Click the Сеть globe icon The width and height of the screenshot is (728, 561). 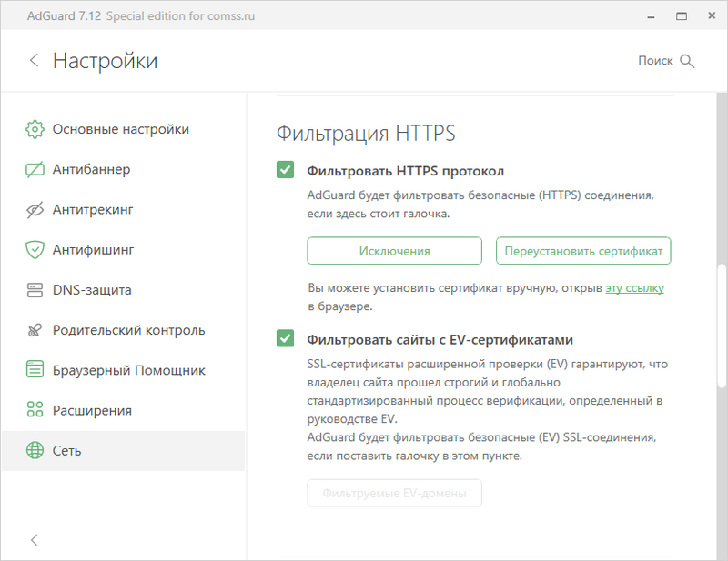[35, 450]
